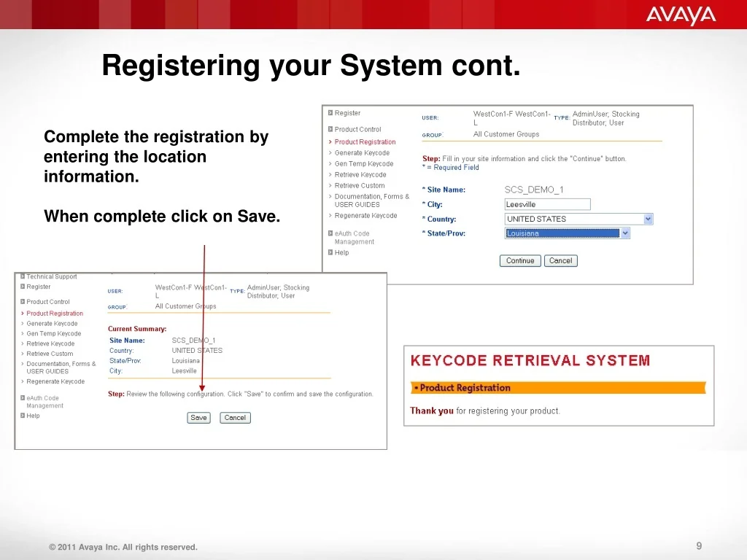
Task: Select Product Registration in lower panel
Action: click(55, 314)
